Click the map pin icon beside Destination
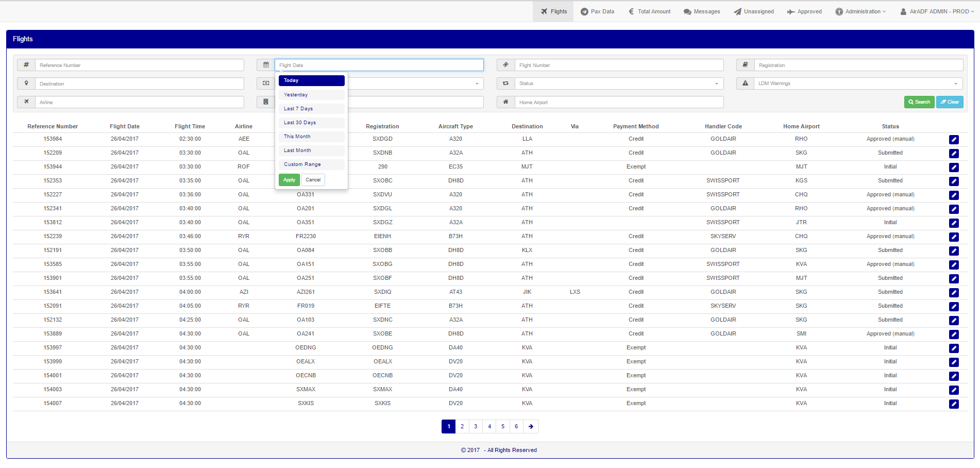980x468 pixels. 26,83
